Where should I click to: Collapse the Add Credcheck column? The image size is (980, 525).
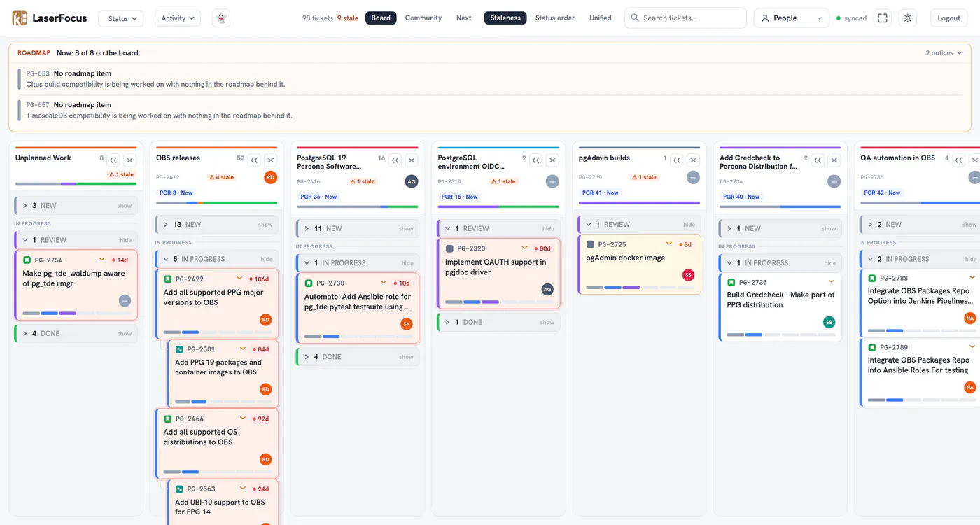pyautogui.click(x=818, y=160)
